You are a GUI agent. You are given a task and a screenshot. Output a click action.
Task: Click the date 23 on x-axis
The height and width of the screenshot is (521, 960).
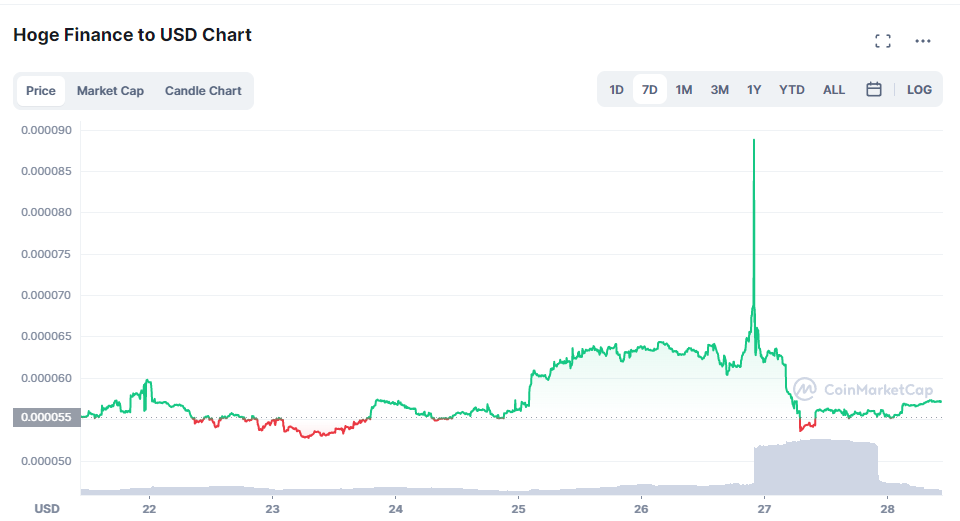(x=272, y=509)
